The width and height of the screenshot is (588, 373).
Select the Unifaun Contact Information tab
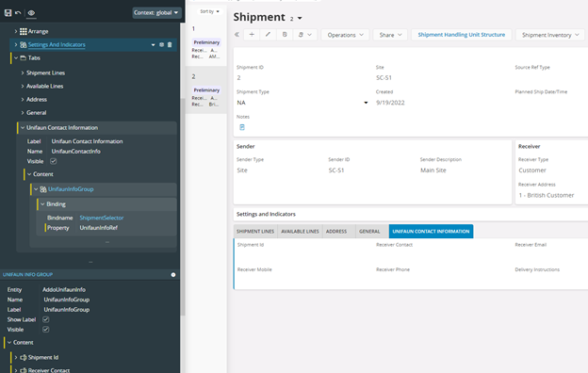click(x=431, y=232)
